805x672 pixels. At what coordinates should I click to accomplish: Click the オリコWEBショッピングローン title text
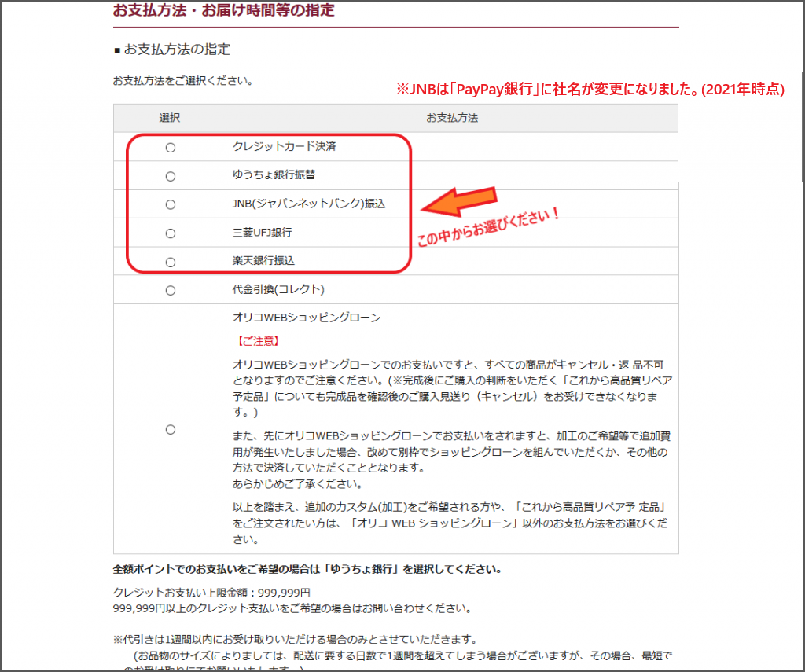[307, 318]
